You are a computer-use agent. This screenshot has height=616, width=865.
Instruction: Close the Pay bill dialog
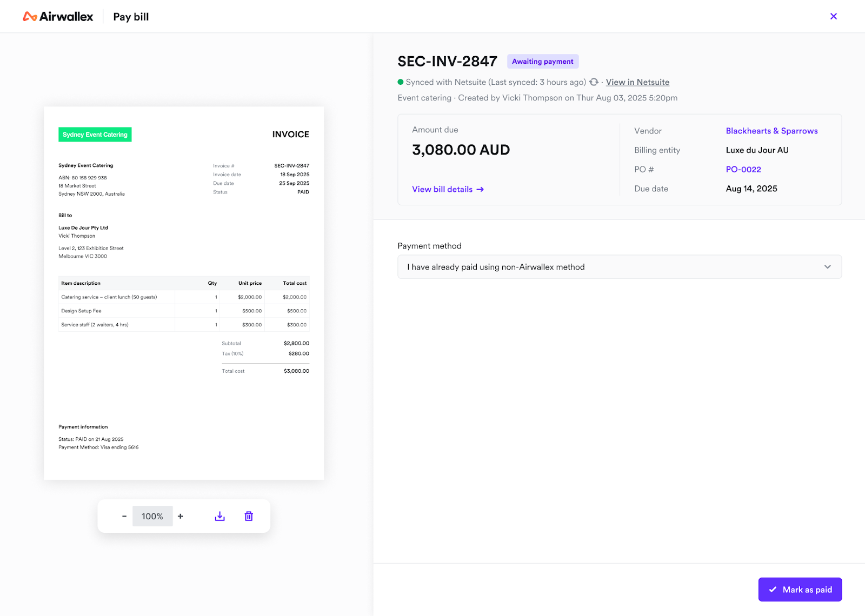tap(833, 16)
